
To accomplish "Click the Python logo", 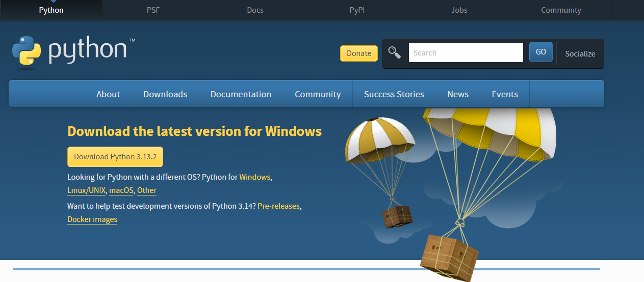I will pyautogui.click(x=73, y=51).
